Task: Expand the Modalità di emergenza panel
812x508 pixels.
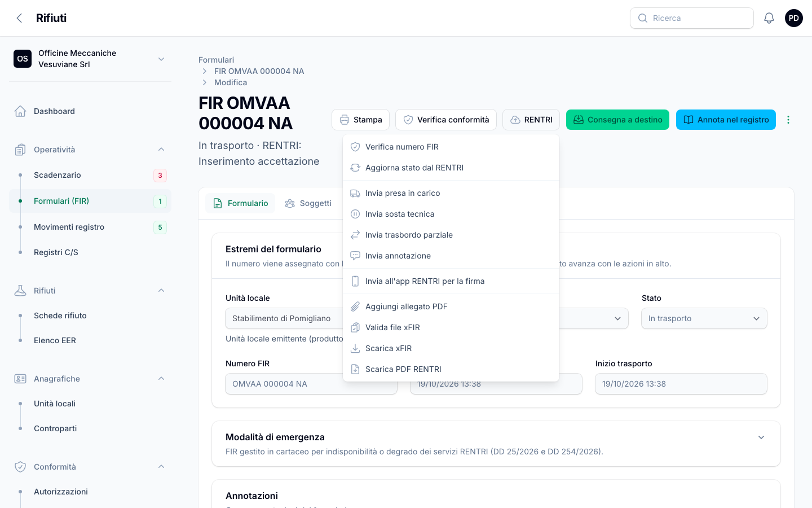Action: click(x=761, y=437)
